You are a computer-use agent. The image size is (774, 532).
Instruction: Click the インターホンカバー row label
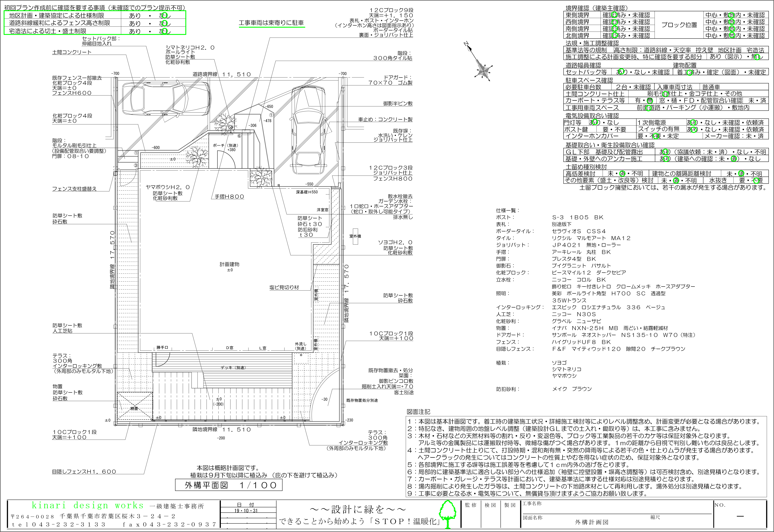click(x=592, y=136)
